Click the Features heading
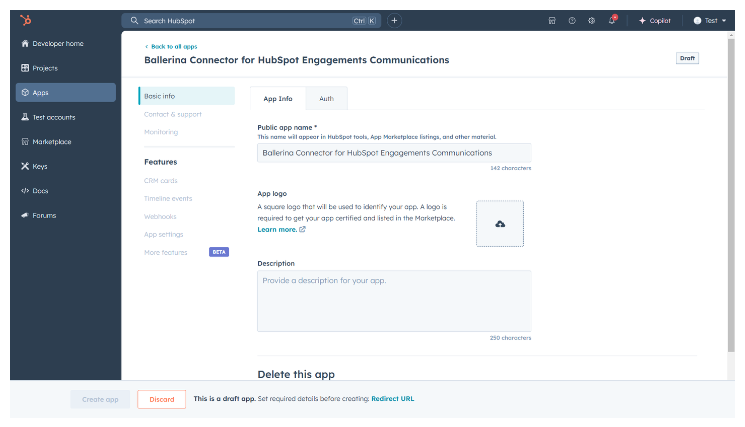Image resolution: width=745 pixels, height=427 pixels. (161, 162)
